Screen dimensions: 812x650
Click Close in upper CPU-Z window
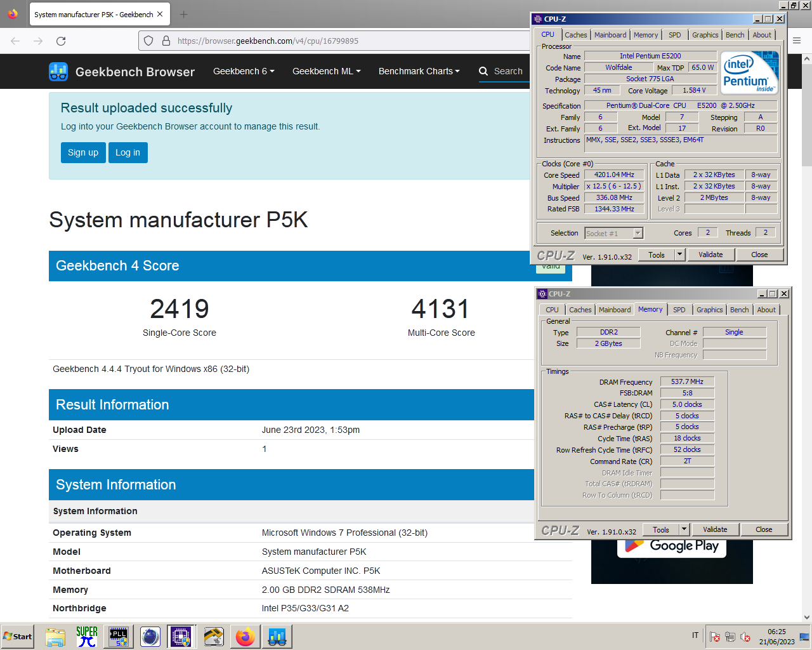pos(759,255)
